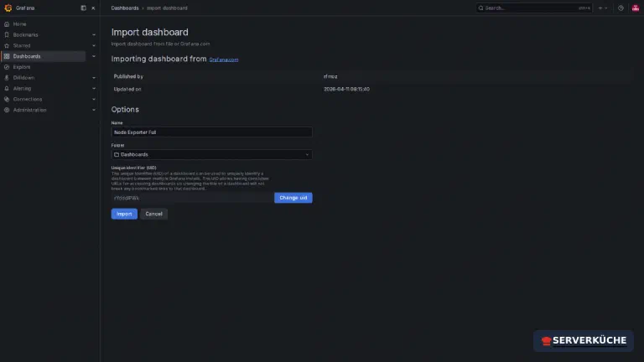Click the disabled UID field
The height and width of the screenshot is (362, 644).
coord(192,198)
